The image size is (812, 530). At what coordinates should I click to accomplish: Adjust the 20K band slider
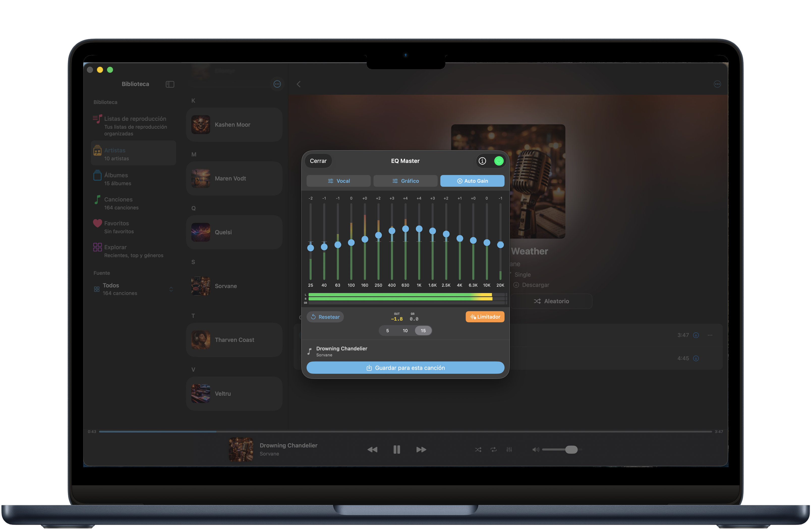pyautogui.click(x=500, y=245)
